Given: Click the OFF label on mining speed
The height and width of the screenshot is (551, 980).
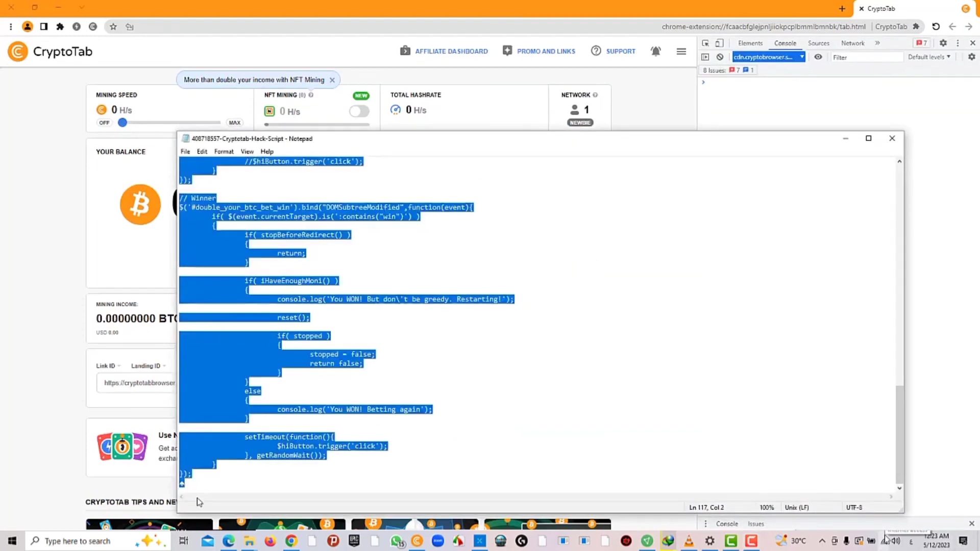Looking at the screenshot, I should coord(104,123).
